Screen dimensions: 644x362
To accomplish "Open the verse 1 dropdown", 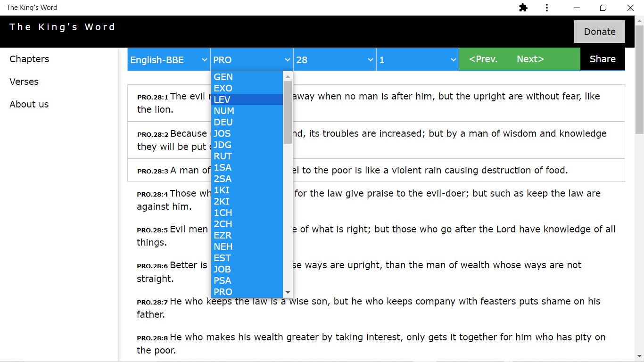I will [x=418, y=60].
